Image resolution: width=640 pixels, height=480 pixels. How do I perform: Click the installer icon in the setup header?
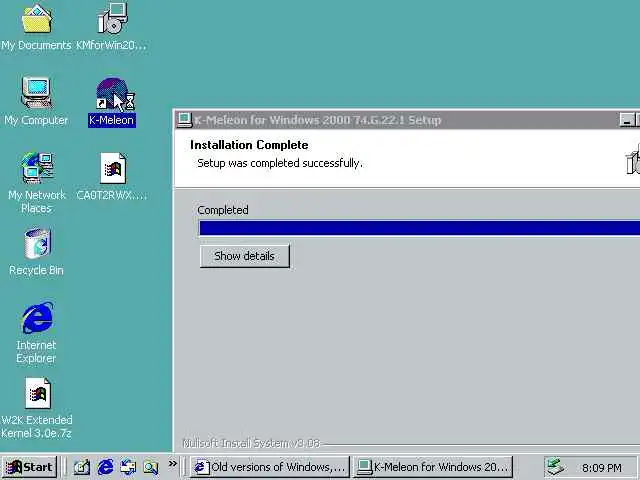pyautogui.click(x=633, y=159)
